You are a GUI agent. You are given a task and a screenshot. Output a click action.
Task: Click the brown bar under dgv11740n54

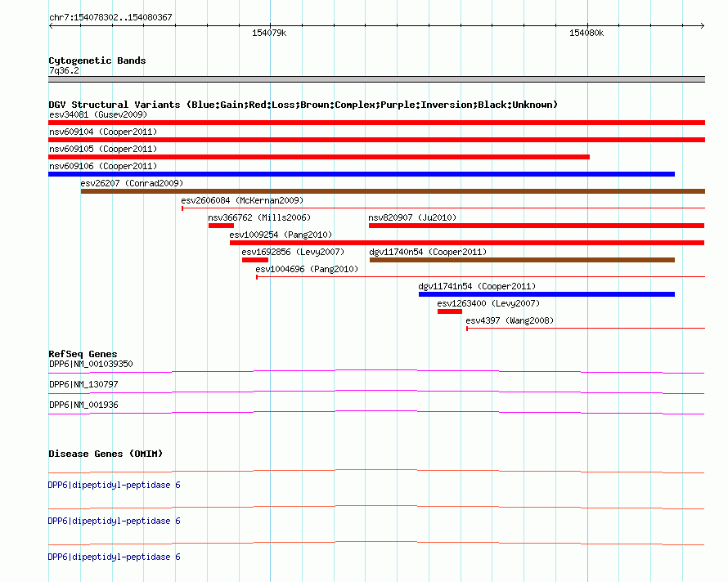[x=523, y=260]
